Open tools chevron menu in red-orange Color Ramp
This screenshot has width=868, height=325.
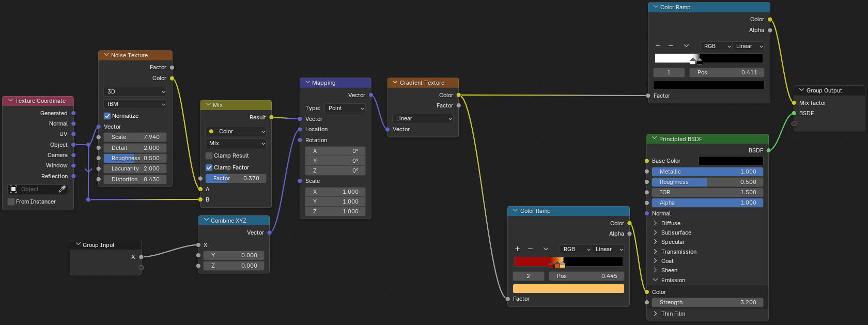[546, 249]
